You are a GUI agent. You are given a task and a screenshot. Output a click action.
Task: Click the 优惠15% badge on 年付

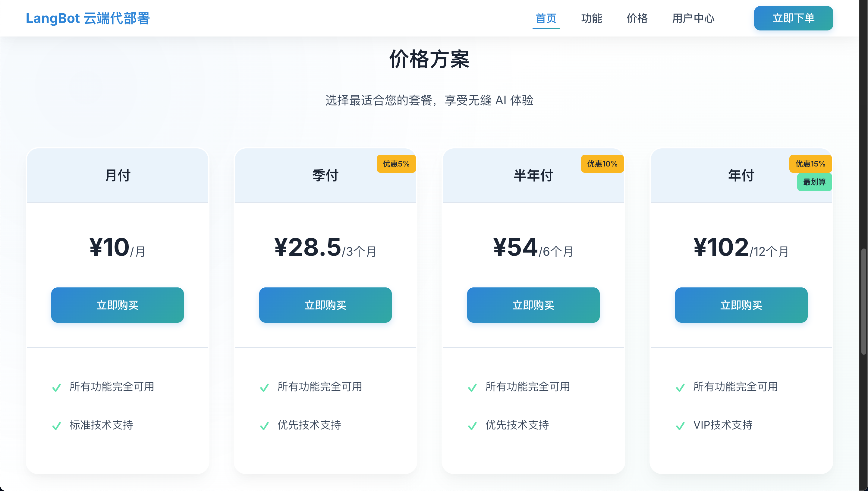coord(810,164)
